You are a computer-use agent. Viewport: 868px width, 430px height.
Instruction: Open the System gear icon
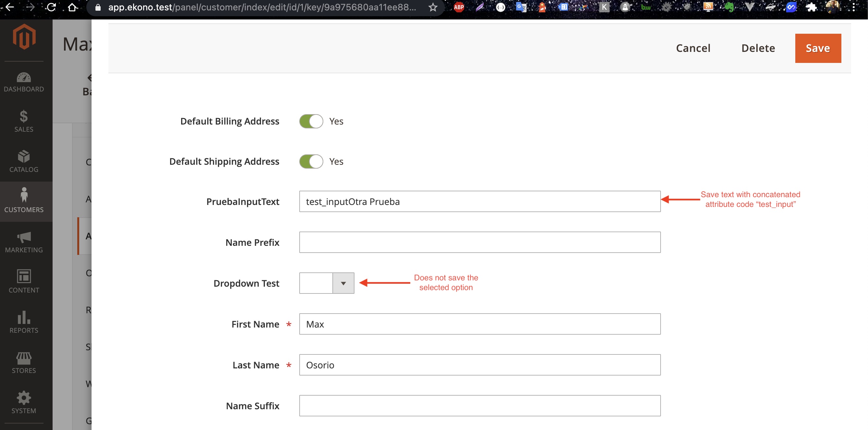point(24,402)
